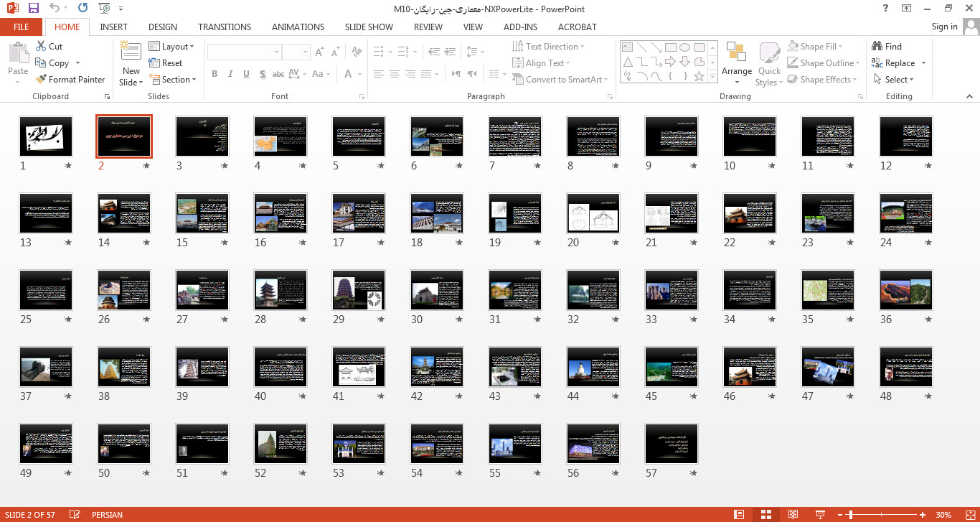Image resolution: width=980 pixels, height=522 pixels.
Task: Open the Section dropdown
Action: pos(172,79)
